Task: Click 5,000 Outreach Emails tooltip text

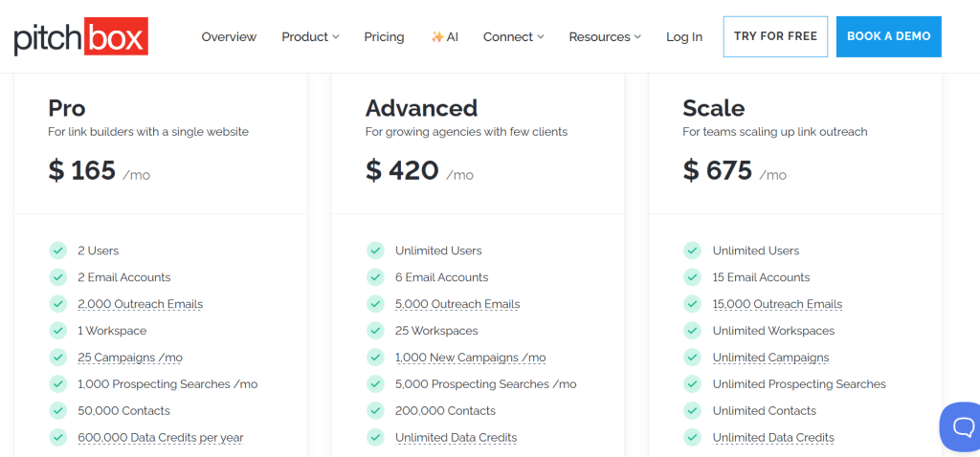Action: [x=457, y=304]
